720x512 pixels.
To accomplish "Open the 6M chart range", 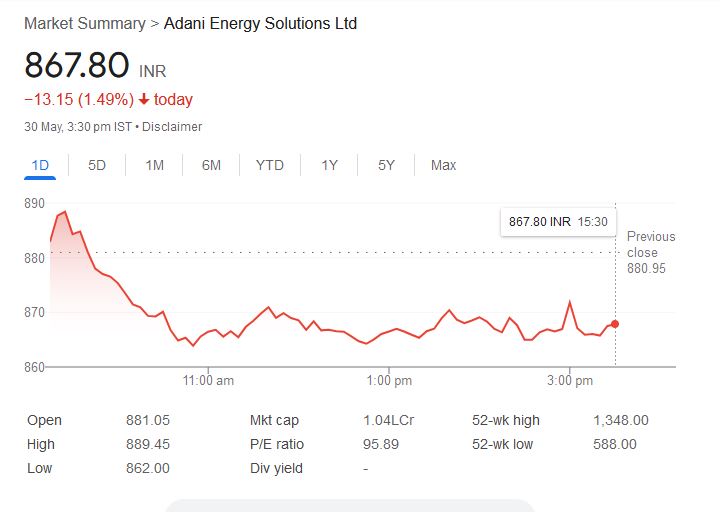I will pyautogui.click(x=211, y=165).
